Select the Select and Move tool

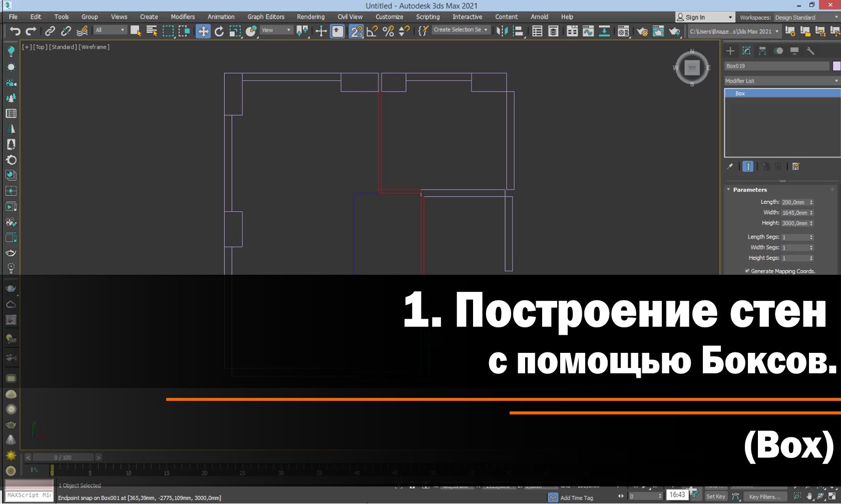click(x=203, y=31)
